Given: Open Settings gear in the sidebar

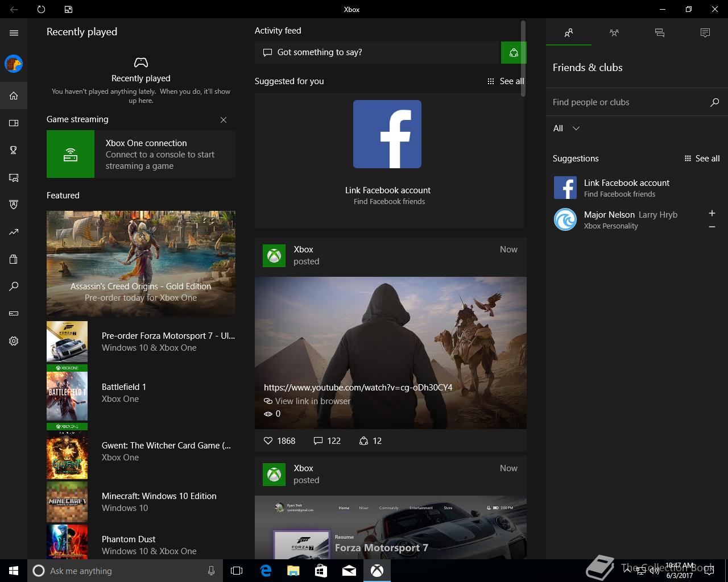Looking at the screenshot, I should (14, 341).
